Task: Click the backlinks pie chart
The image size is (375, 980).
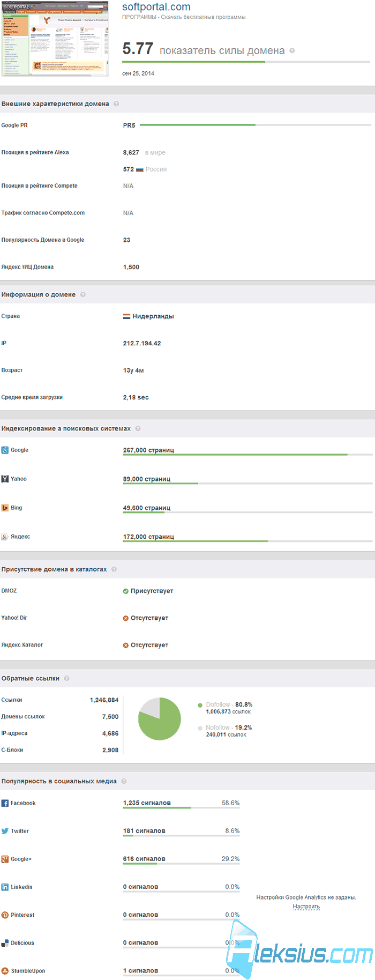Action: 160,719
